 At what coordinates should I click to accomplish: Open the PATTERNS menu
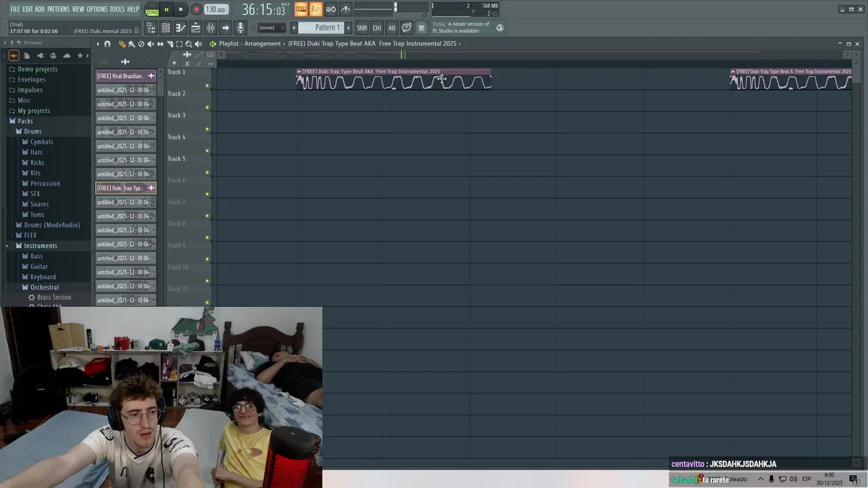[58, 9]
